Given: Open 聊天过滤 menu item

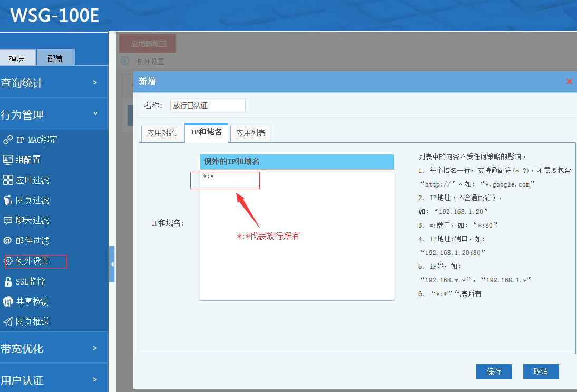Looking at the screenshot, I should click(x=32, y=220).
